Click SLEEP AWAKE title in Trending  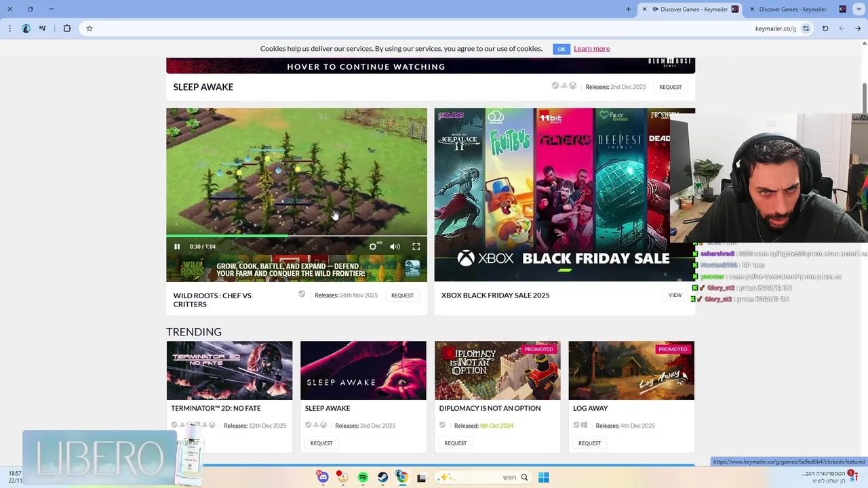pyautogui.click(x=328, y=409)
